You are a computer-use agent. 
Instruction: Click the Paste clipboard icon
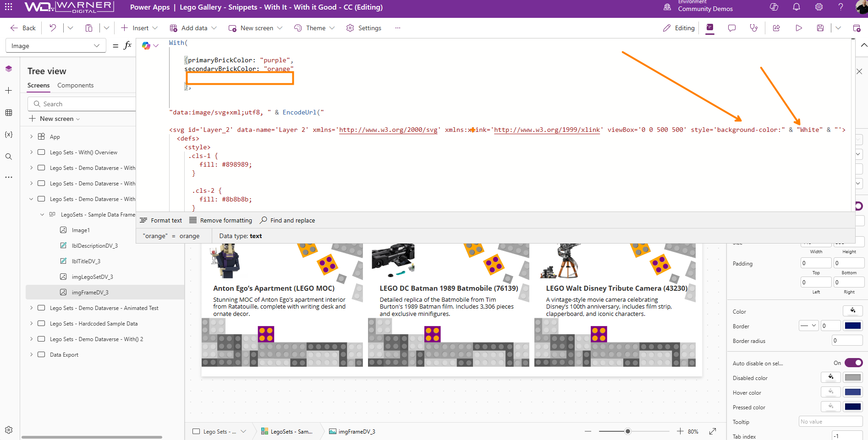[89, 28]
